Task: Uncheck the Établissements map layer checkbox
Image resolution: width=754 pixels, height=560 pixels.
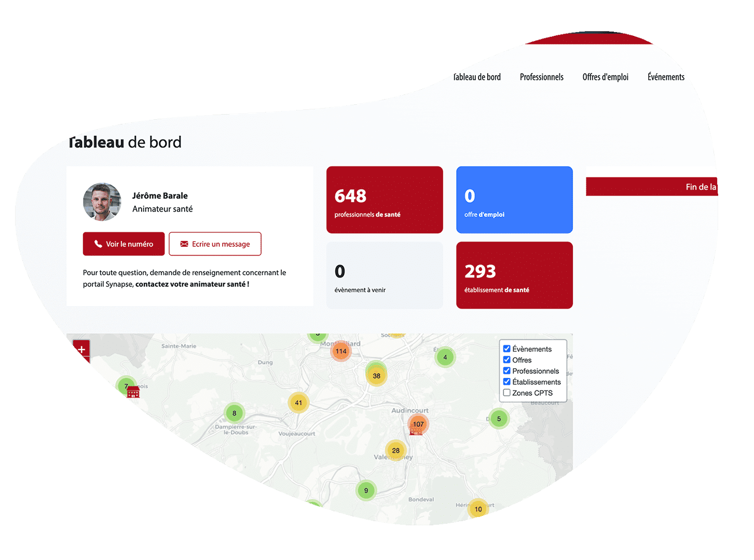Action: click(507, 381)
